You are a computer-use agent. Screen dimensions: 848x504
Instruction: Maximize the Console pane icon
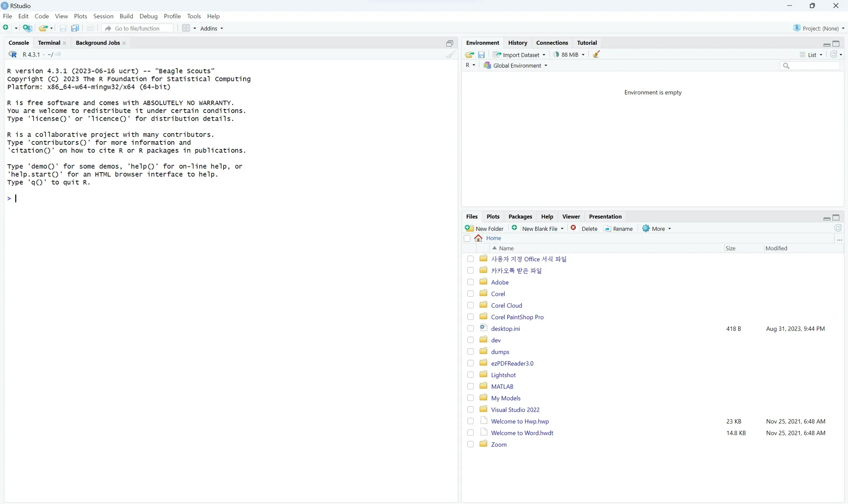[450, 43]
